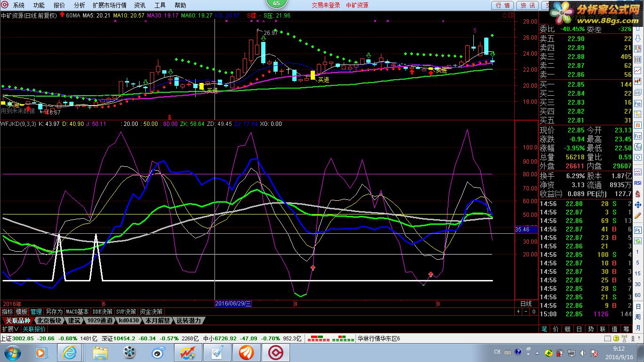The width and height of the screenshot is (644, 362).
Task: Click the 指标 button under the chart
Action: tap(7, 312)
